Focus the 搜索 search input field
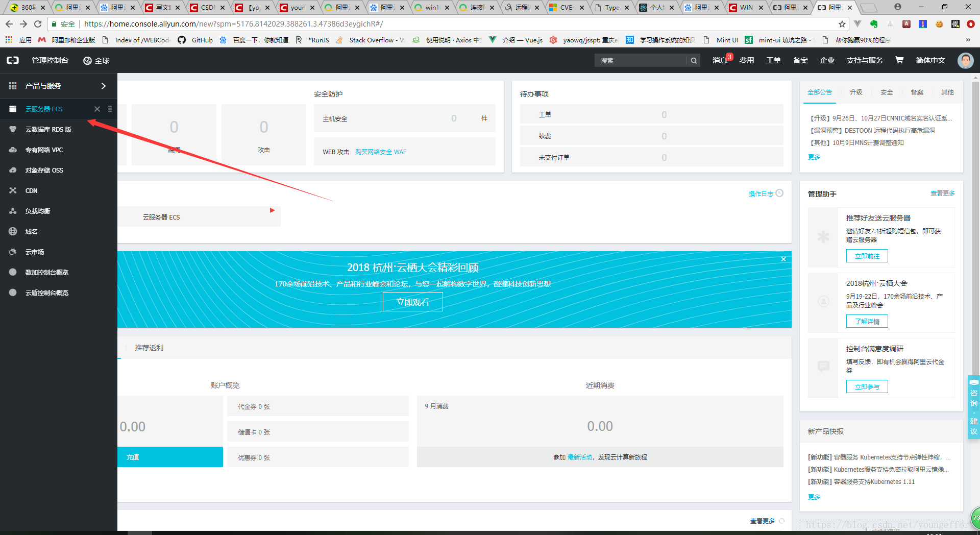The image size is (980, 535). [641, 60]
